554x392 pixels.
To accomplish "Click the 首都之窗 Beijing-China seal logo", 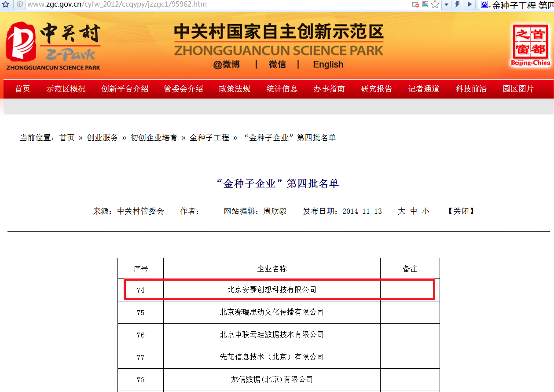I will coord(531,45).
